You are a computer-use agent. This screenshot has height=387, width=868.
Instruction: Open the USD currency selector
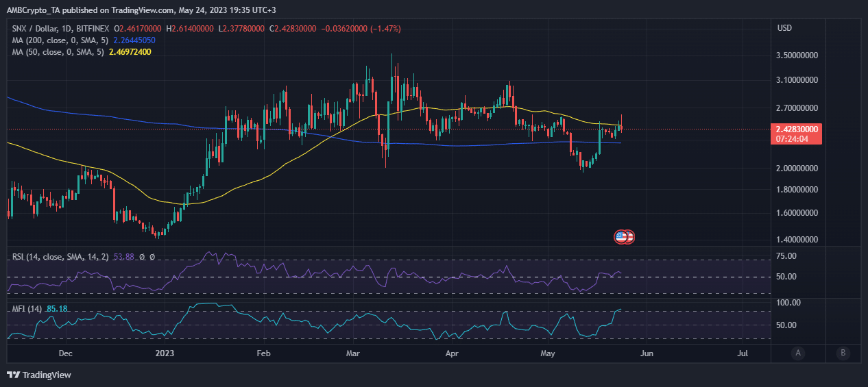click(784, 28)
